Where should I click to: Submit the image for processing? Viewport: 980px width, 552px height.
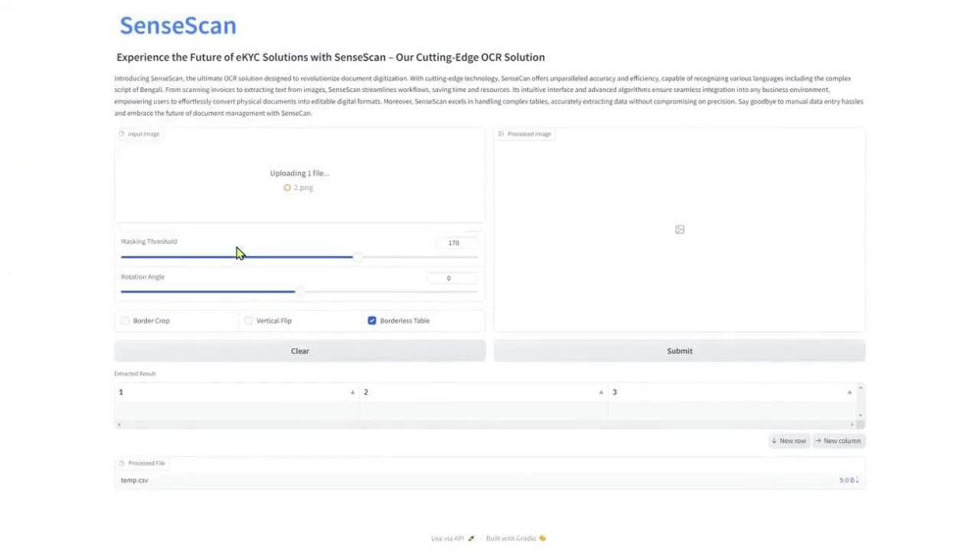[679, 351]
